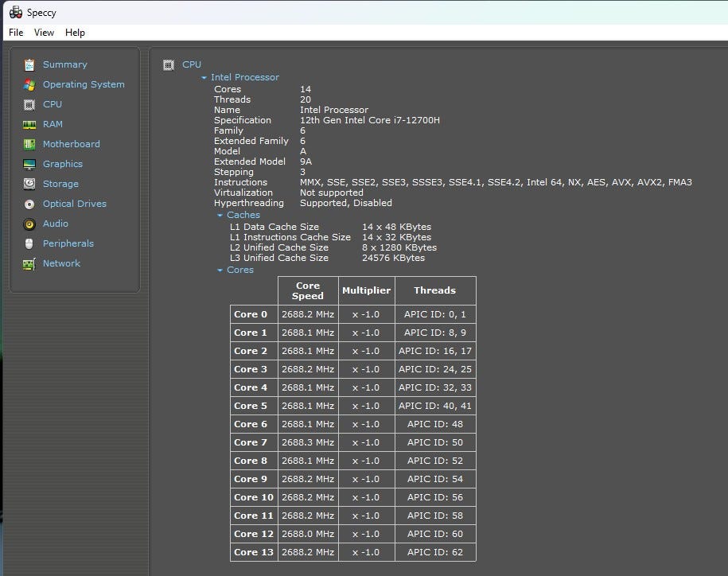Click the Peripherals mouse icon
The height and width of the screenshot is (576, 728).
[29, 243]
